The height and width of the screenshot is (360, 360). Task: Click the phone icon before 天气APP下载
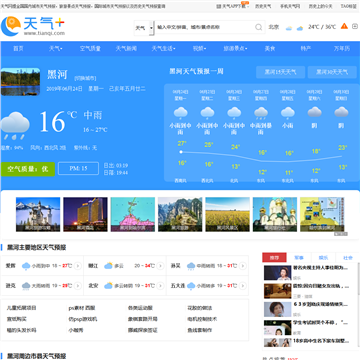[x=219, y=6]
